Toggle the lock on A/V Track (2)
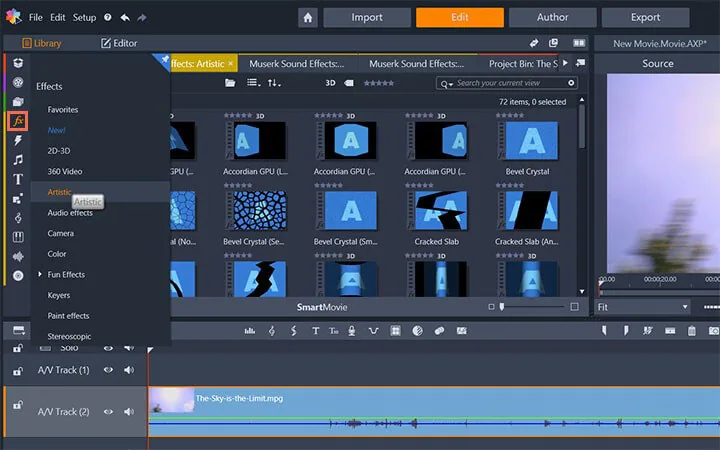Screen dimensions: 720x450 (17, 405)
